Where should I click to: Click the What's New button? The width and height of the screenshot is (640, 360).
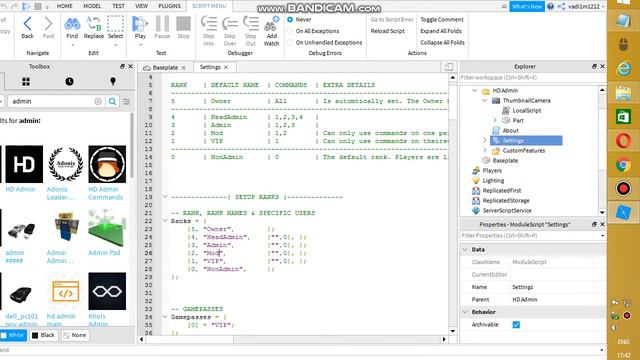527,7
